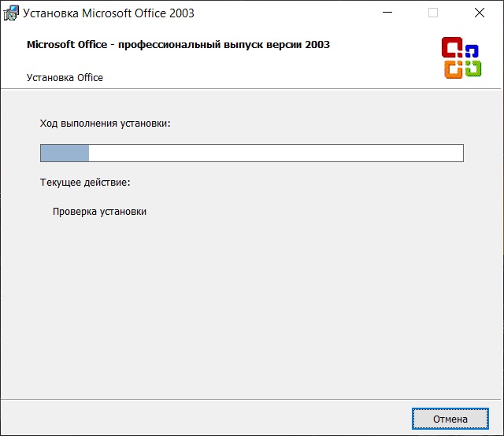Click the empty gray area of dialog
Viewport: 504px width, 436px height.
click(250, 305)
